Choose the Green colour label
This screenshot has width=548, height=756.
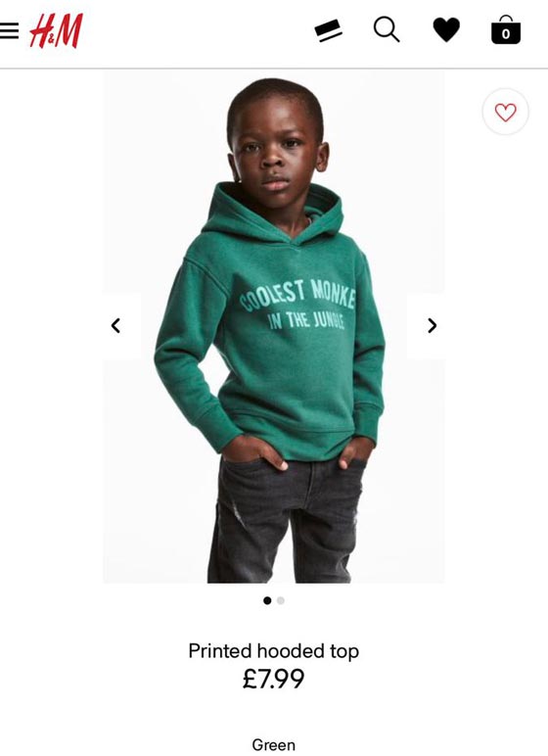[x=273, y=744]
